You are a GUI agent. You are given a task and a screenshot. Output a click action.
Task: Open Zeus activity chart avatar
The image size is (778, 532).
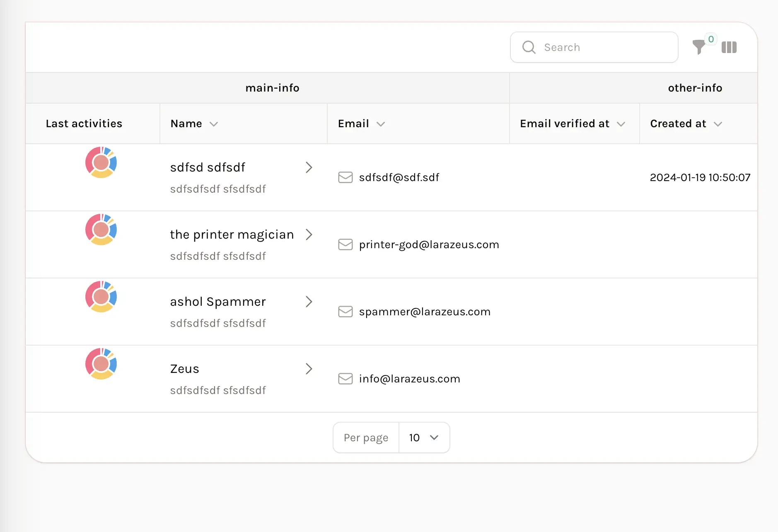click(101, 364)
